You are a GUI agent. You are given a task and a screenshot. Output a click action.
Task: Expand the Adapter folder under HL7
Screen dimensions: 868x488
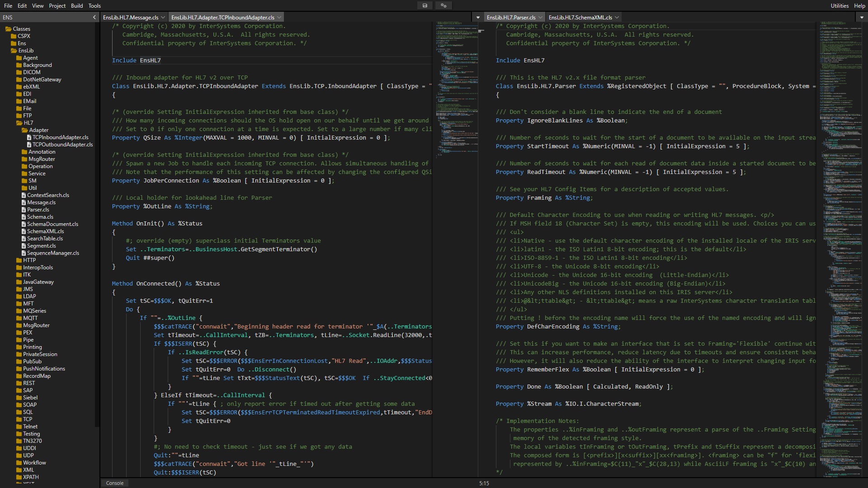click(39, 130)
